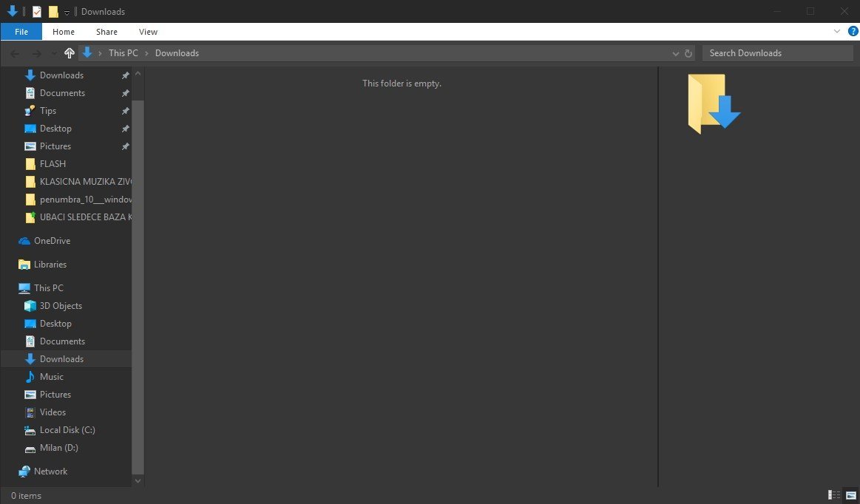Refresh the Downloads folder
The height and width of the screenshot is (504, 860).
click(688, 54)
